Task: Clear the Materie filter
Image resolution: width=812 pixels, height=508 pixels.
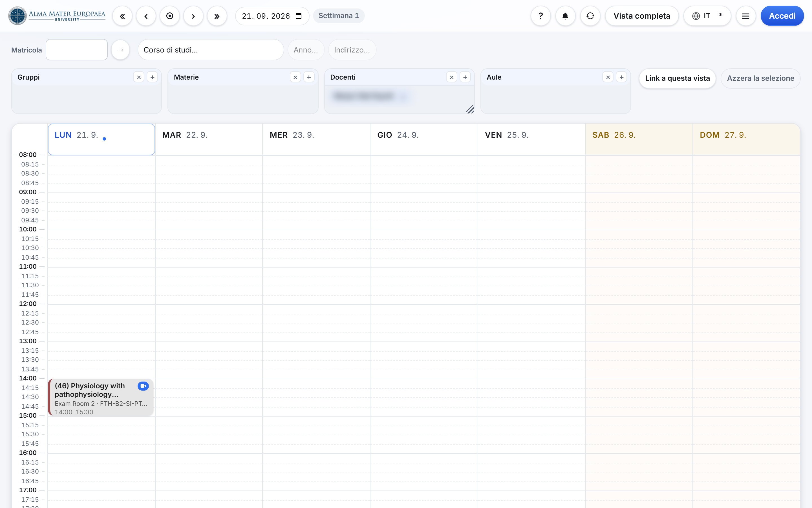Action: point(295,77)
